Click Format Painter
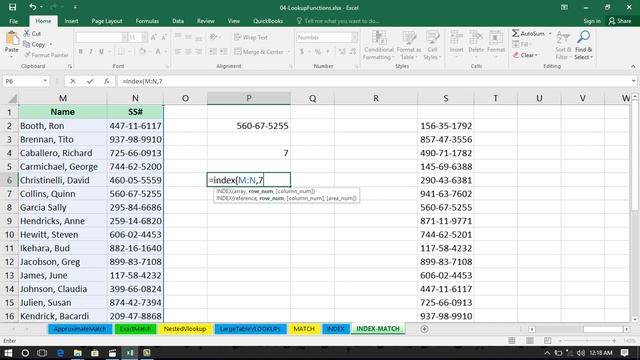 pos(46,55)
